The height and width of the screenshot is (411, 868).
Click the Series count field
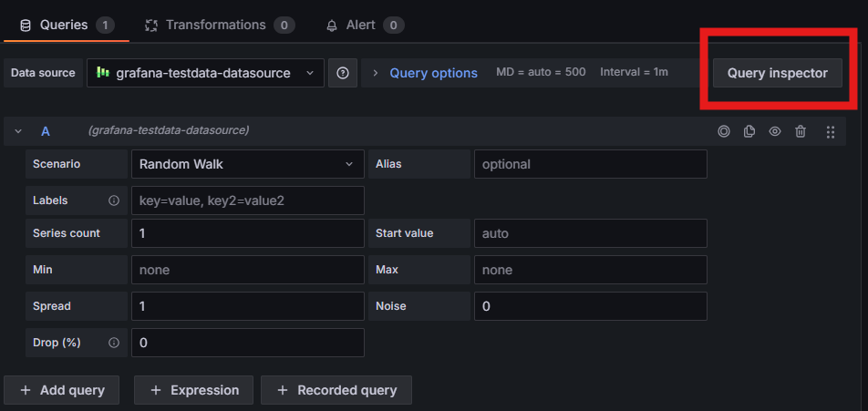pyautogui.click(x=247, y=233)
